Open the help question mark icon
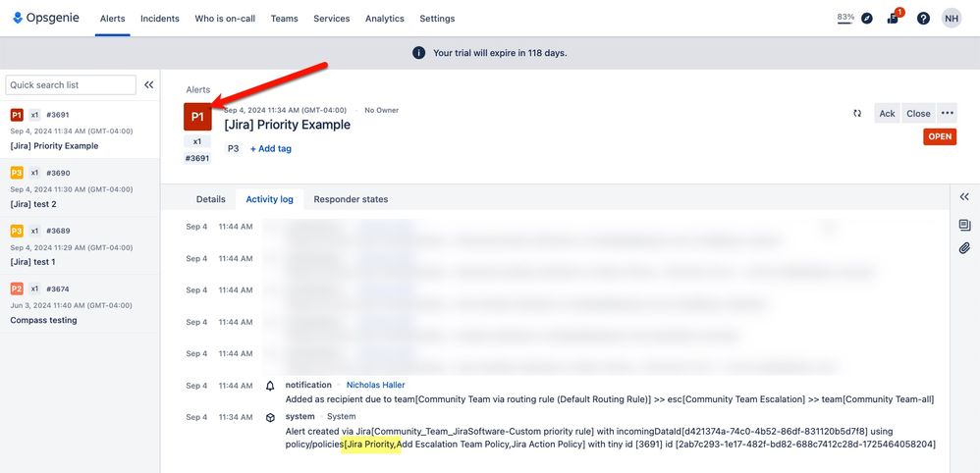980x473 pixels. [x=923, y=18]
